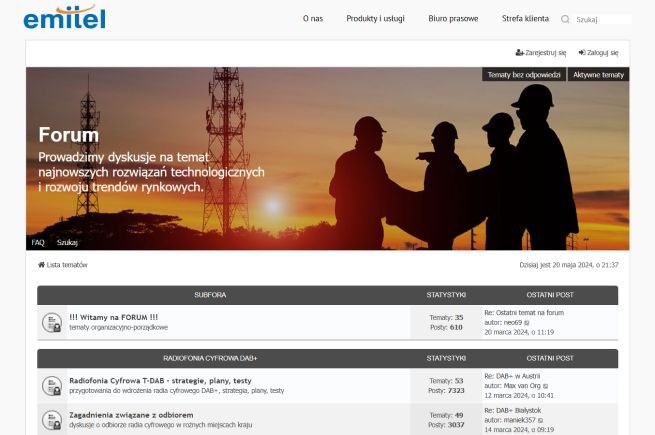Click text 'tematy organizacyjno-porządkowe'

(x=119, y=327)
